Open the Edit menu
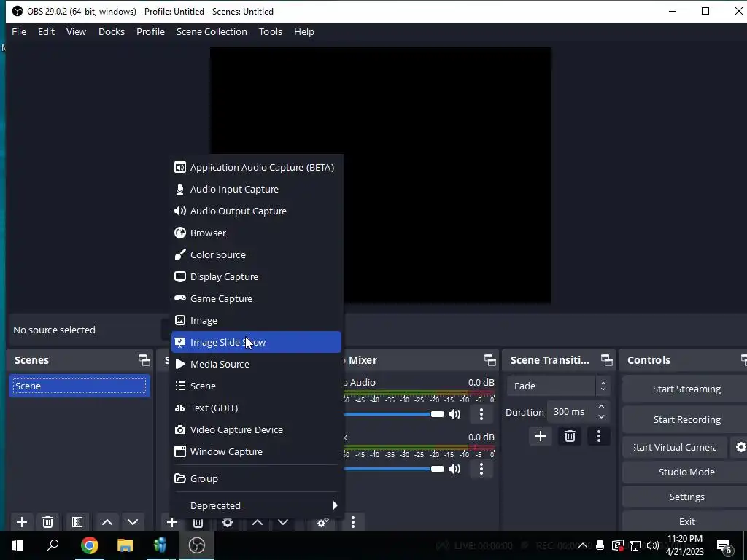Screen dimensions: 747x560 [46, 32]
